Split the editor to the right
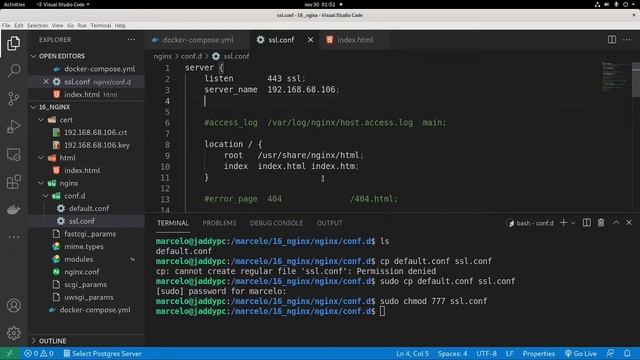 611,40
